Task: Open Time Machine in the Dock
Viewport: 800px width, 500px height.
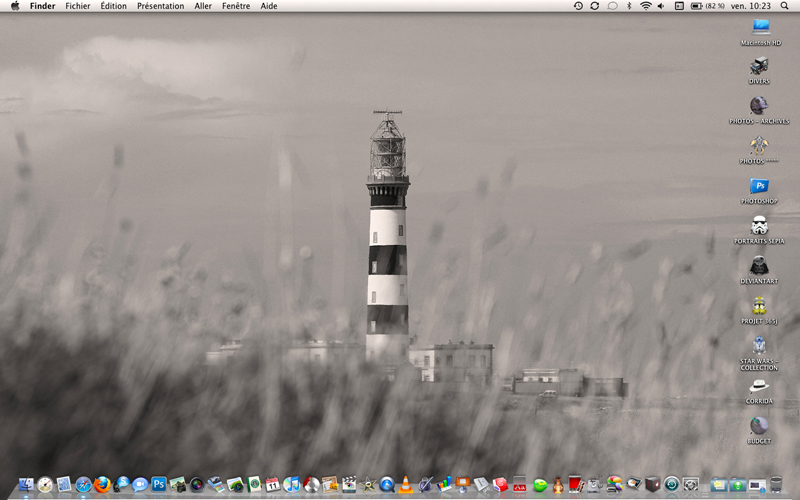Action: (671, 485)
